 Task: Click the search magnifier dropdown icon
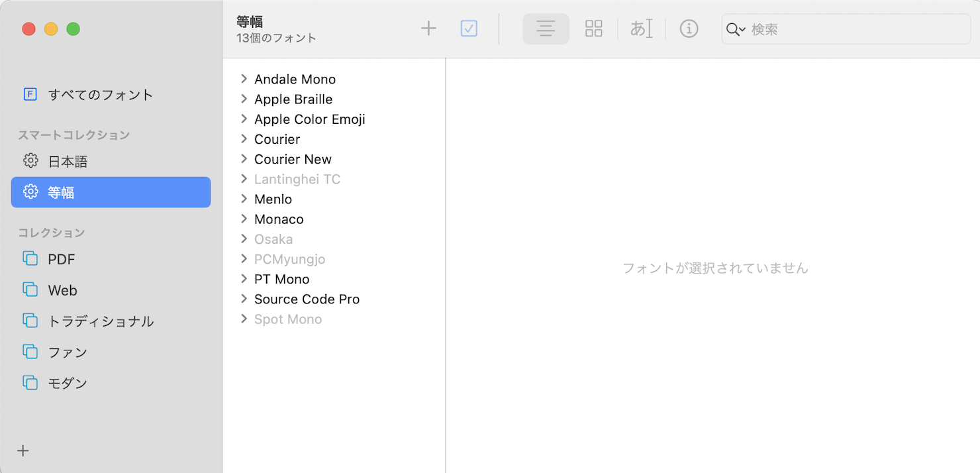[x=735, y=29]
